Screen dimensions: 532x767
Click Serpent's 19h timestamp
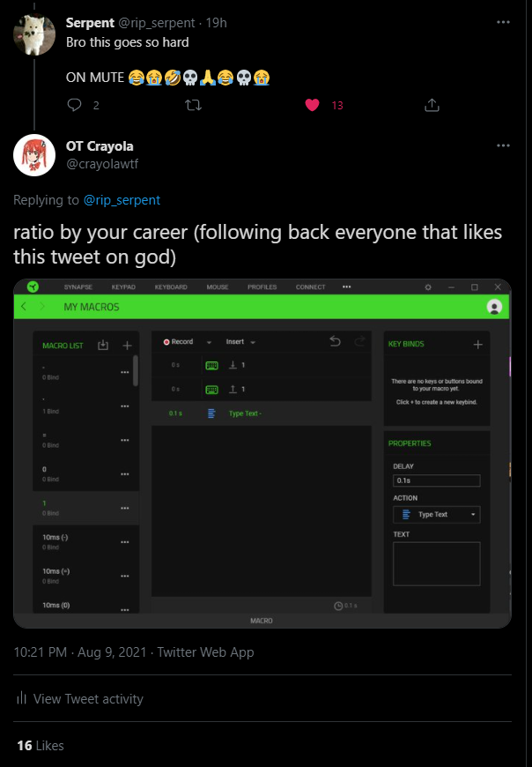[x=216, y=22]
